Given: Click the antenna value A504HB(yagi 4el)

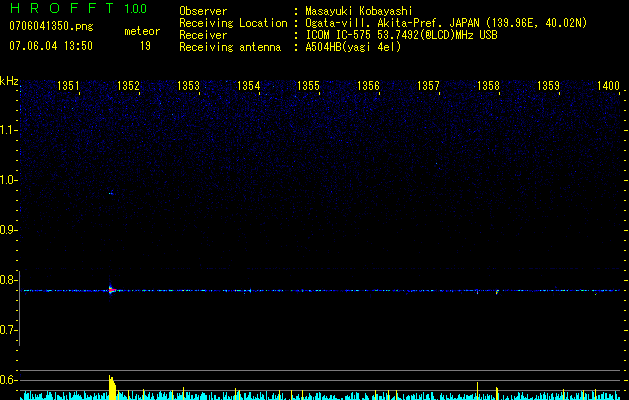Looking at the screenshot, I should pyautogui.click(x=353, y=47).
